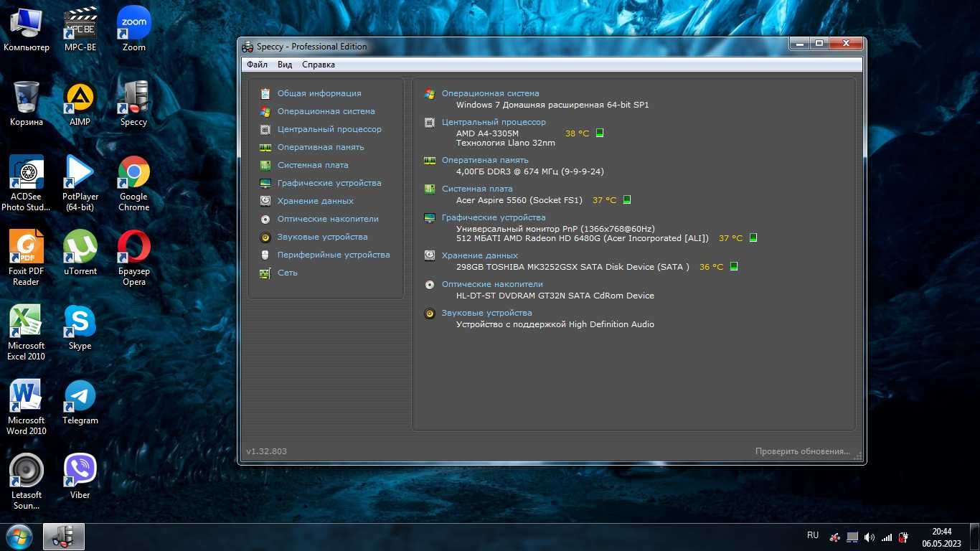Click the RU language indicator in tray
980x551 pixels.
pyautogui.click(x=813, y=535)
